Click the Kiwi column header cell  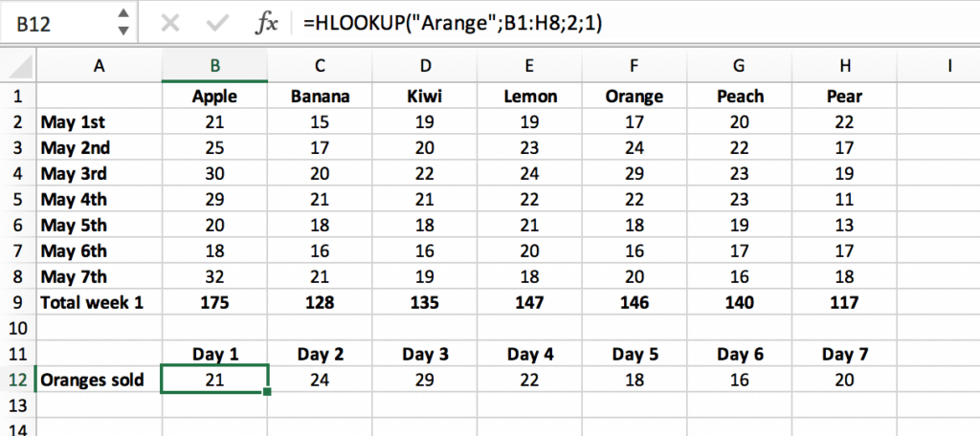[x=426, y=96]
